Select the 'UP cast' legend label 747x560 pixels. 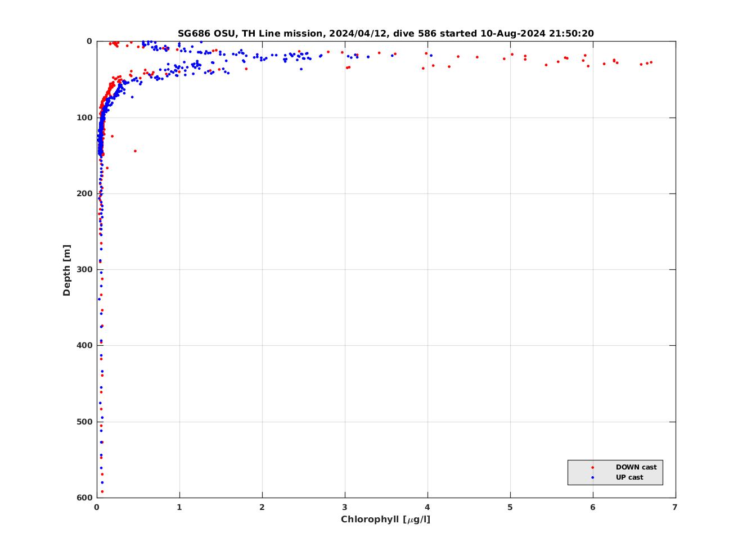tap(629, 477)
